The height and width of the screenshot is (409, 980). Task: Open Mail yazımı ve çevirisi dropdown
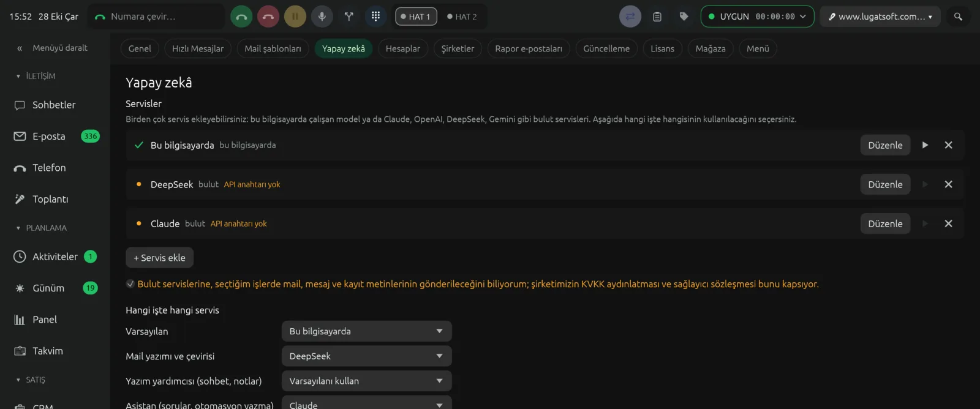(x=366, y=356)
